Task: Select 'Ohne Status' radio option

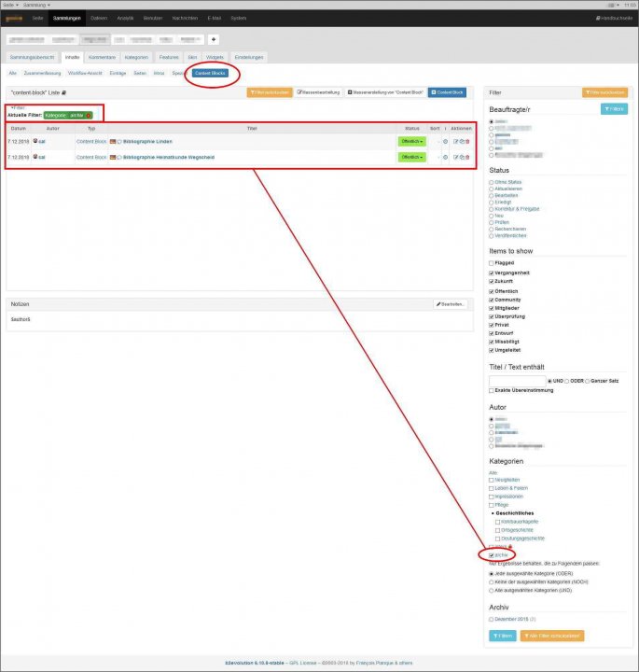Action: pos(492,182)
